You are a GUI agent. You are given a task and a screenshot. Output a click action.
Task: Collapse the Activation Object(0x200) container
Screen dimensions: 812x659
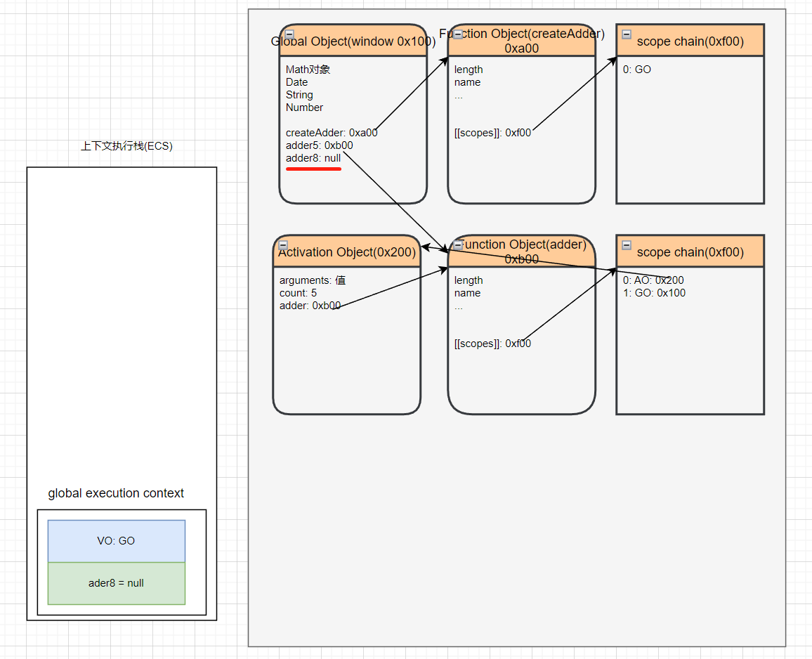(283, 245)
